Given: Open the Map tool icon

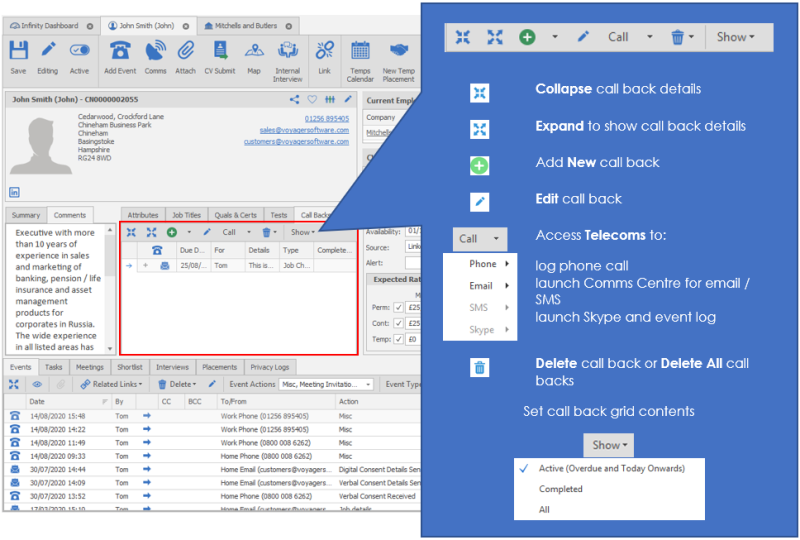Looking at the screenshot, I should click(253, 52).
